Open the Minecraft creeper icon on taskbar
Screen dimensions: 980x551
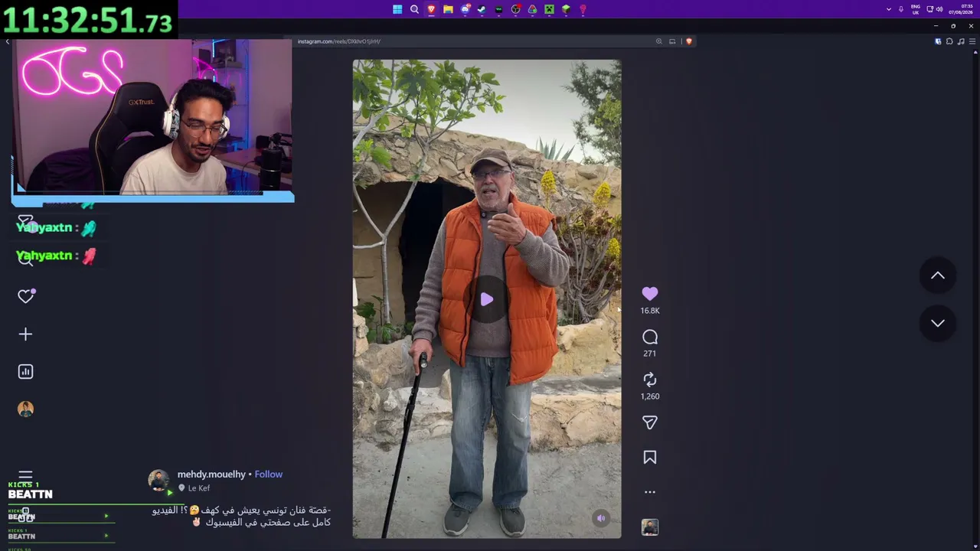coord(549,9)
